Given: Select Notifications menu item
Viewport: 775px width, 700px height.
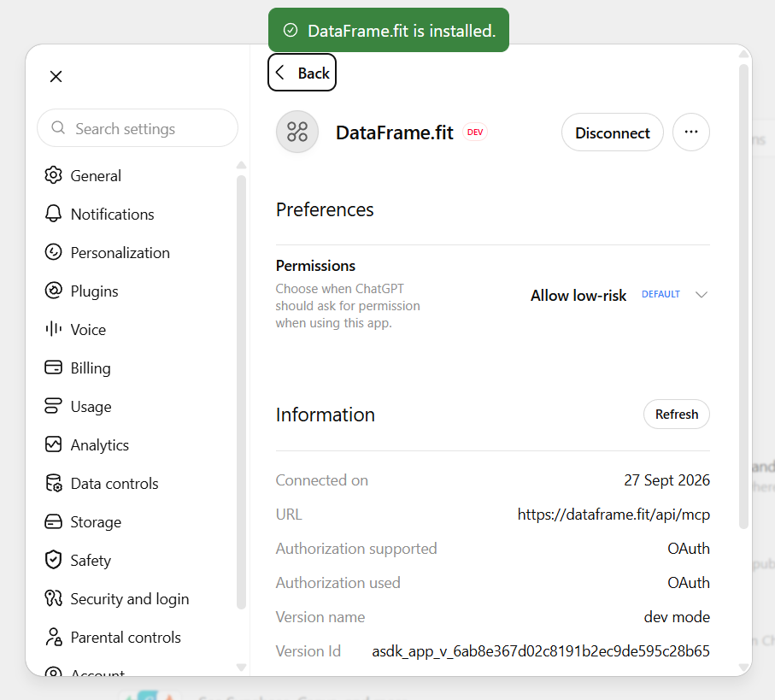Looking at the screenshot, I should coord(112,214).
